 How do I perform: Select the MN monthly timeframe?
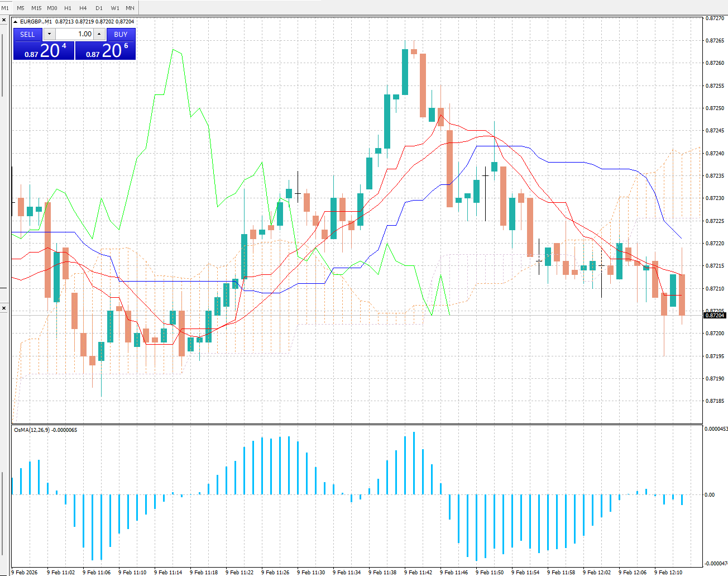[130, 8]
